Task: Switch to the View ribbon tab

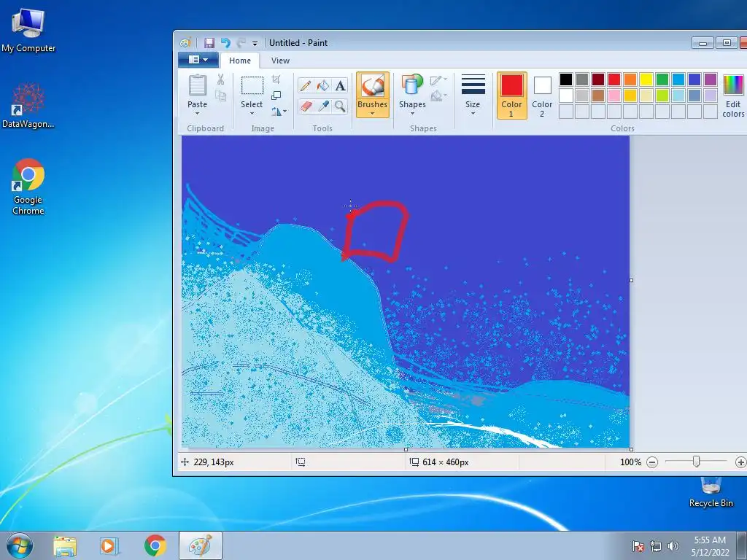Action: tap(280, 61)
